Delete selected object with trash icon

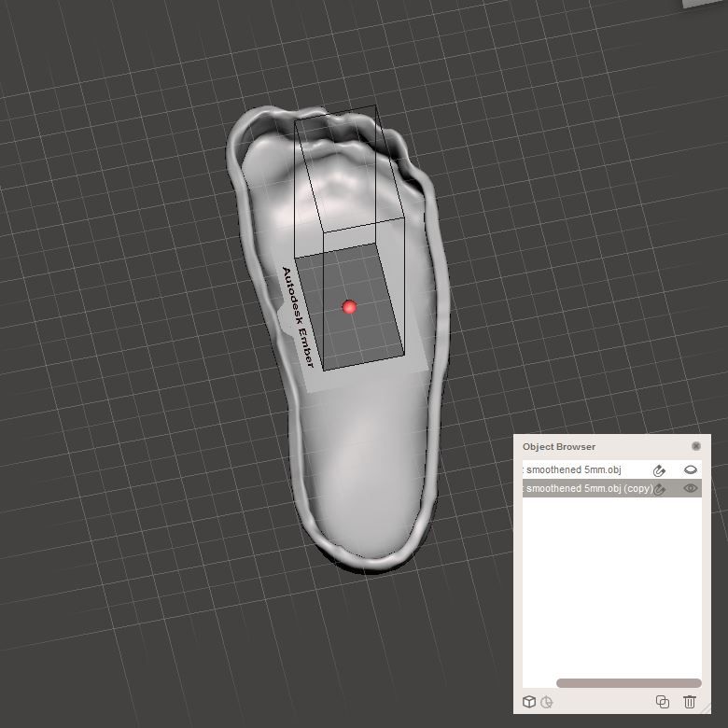[x=690, y=702]
